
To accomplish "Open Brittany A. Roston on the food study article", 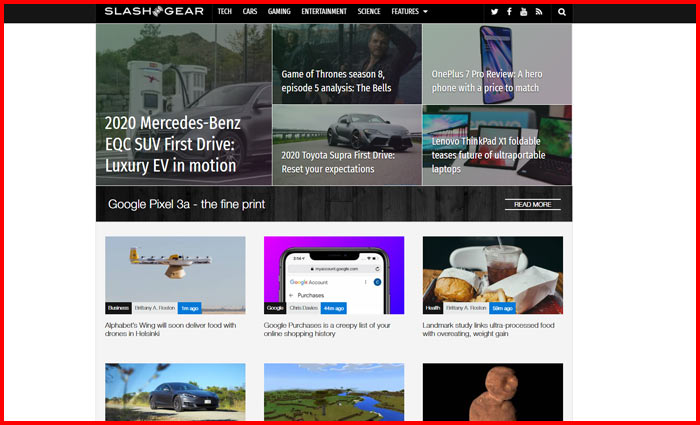I will pos(466,308).
